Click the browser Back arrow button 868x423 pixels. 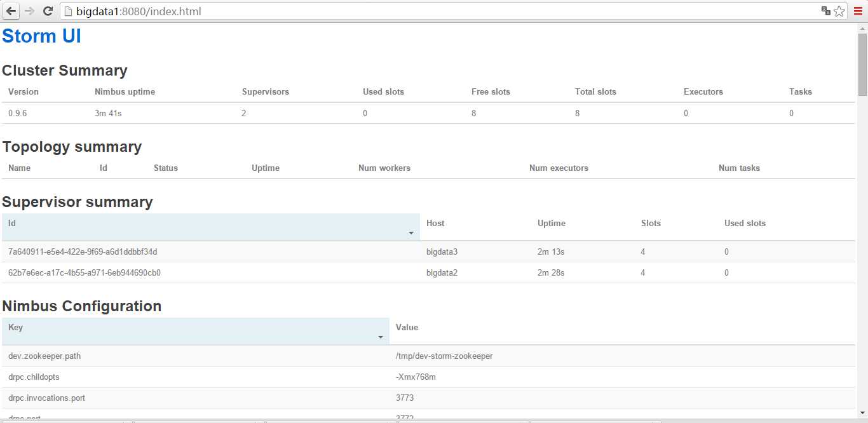pyautogui.click(x=11, y=11)
